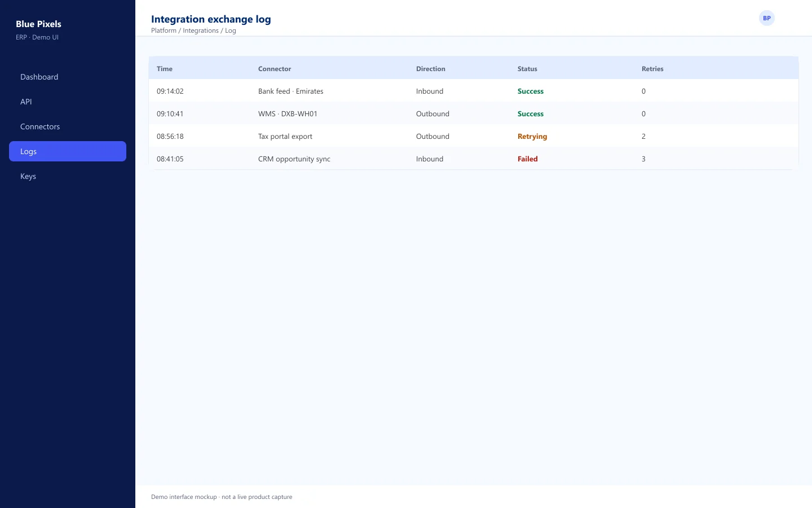Click the ERP · Demo UI subtitle
Image resolution: width=812 pixels, height=508 pixels.
37,37
